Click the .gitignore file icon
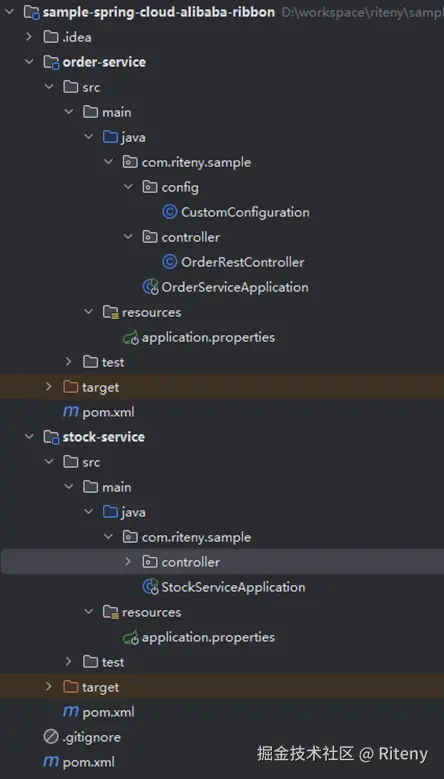Screen dimensions: 444x779 (51, 737)
